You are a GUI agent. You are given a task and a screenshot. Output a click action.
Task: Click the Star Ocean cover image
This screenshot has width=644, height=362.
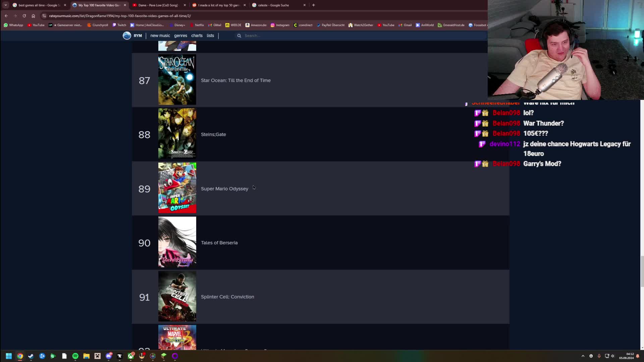pyautogui.click(x=177, y=80)
